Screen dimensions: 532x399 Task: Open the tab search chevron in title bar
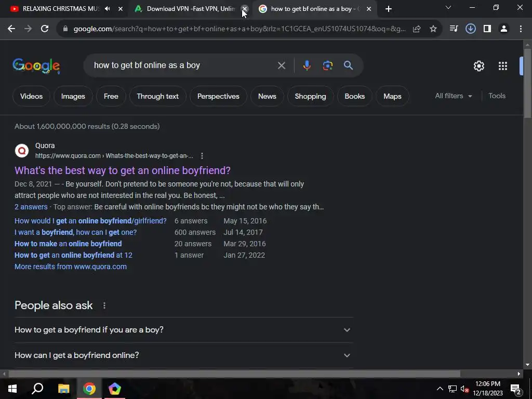coord(448,7)
